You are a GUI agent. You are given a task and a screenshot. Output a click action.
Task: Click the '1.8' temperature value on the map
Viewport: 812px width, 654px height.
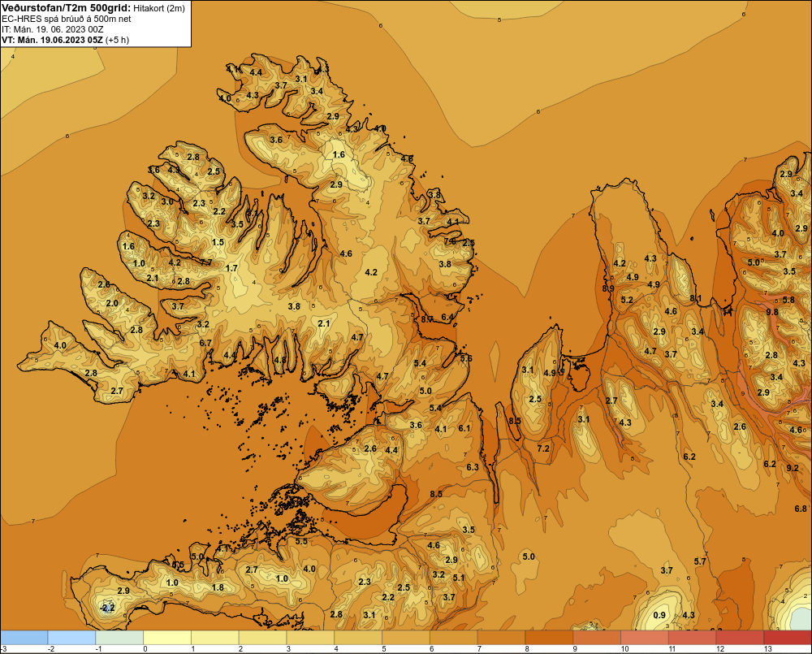[x=218, y=587]
